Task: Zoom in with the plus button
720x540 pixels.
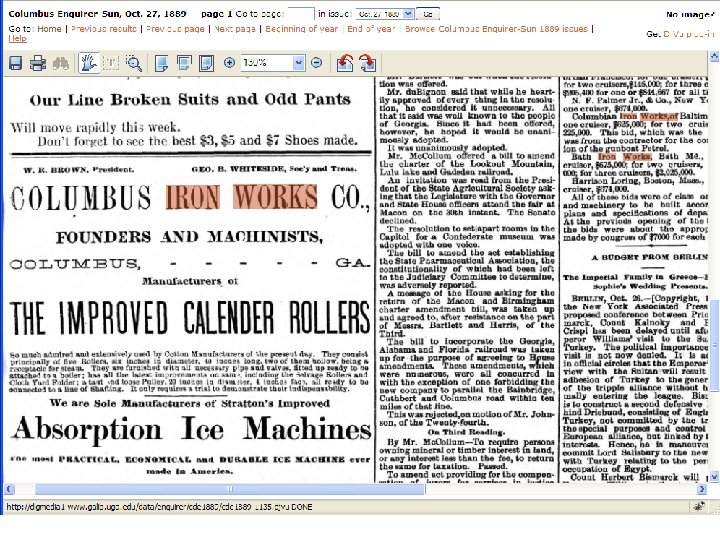Action: pos(230,62)
